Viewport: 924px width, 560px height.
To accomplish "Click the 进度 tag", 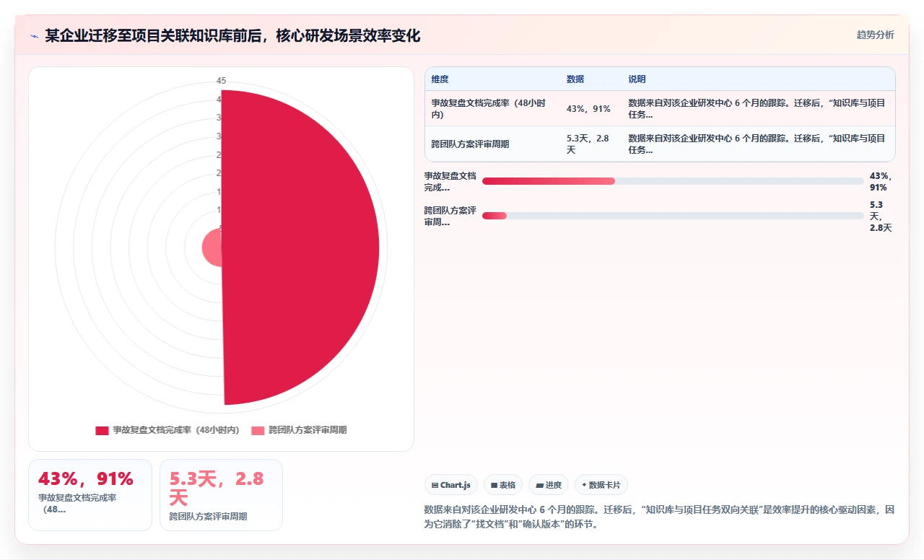I will click(x=549, y=485).
